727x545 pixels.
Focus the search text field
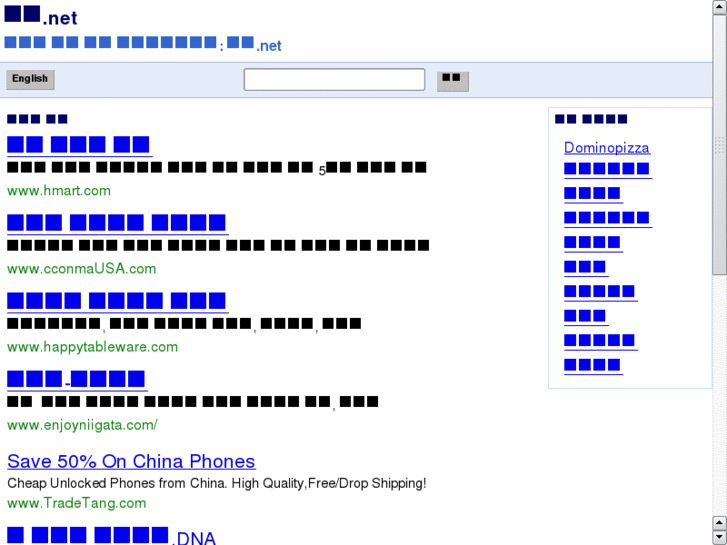tap(334, 80)
